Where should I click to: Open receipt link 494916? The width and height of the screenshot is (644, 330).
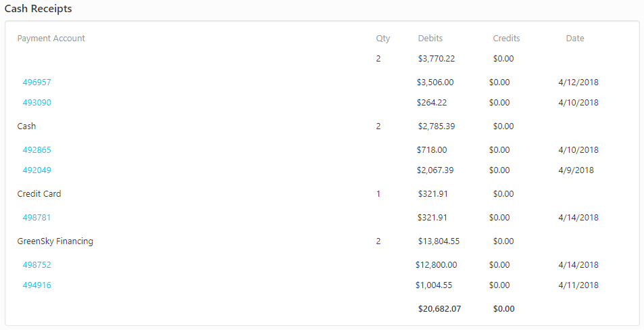[x=36, y=285]
